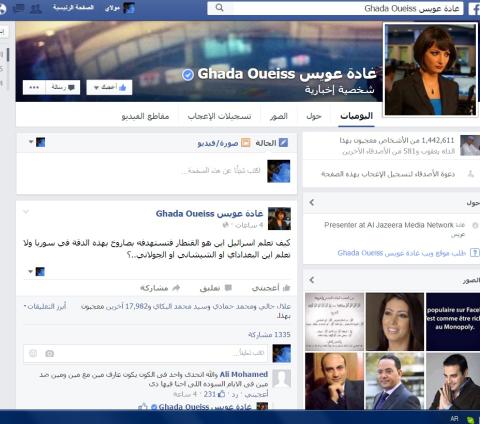Expand the حول about section chevron

[x=311, y=202]
